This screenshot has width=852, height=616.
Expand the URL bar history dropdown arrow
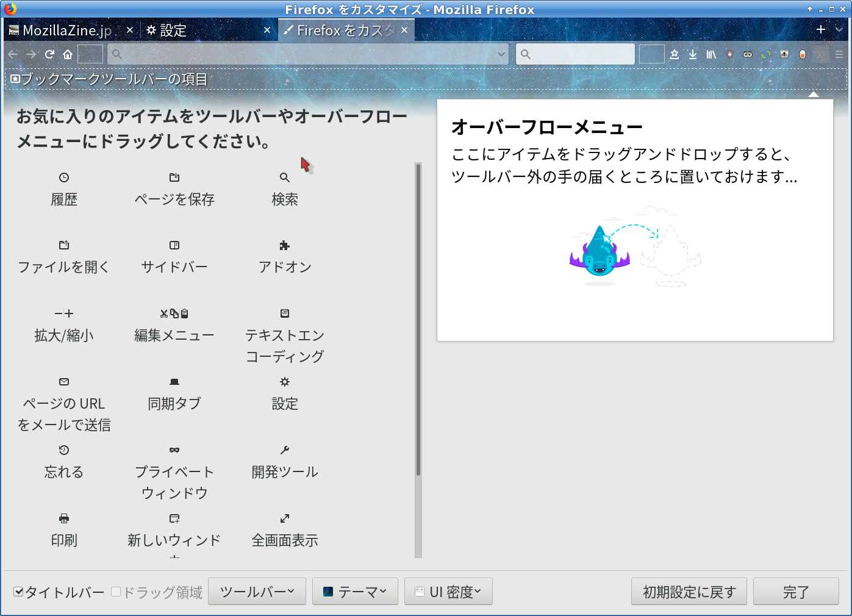[x=501, y=54]
